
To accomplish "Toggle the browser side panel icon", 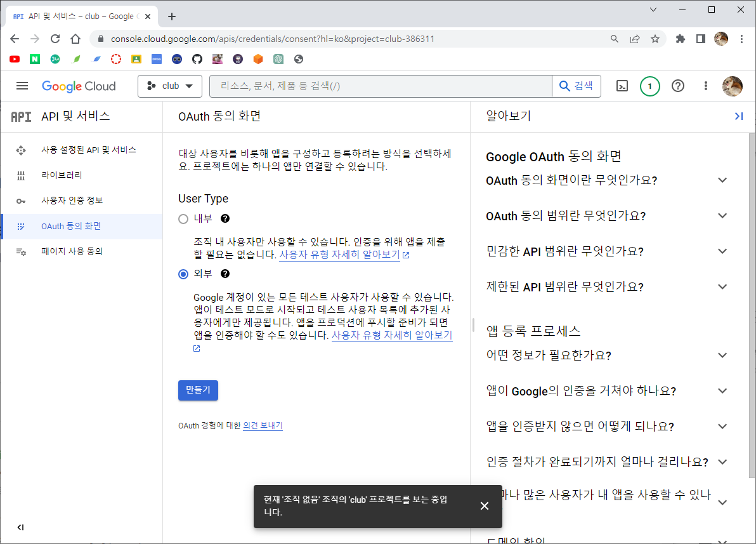I will (x=701, y=39).
